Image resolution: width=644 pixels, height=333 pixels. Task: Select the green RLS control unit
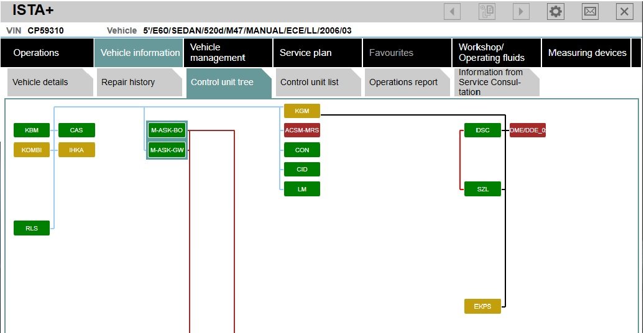pos(32,228)
